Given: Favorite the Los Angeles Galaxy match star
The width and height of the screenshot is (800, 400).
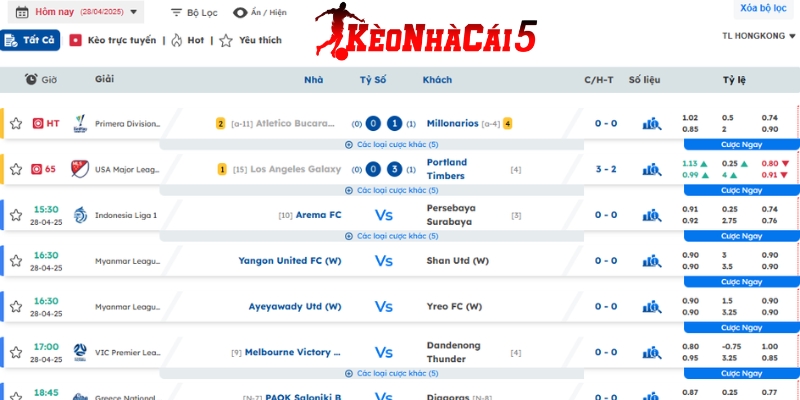Looking at the screenshot, I should click(x=16, y=170).
